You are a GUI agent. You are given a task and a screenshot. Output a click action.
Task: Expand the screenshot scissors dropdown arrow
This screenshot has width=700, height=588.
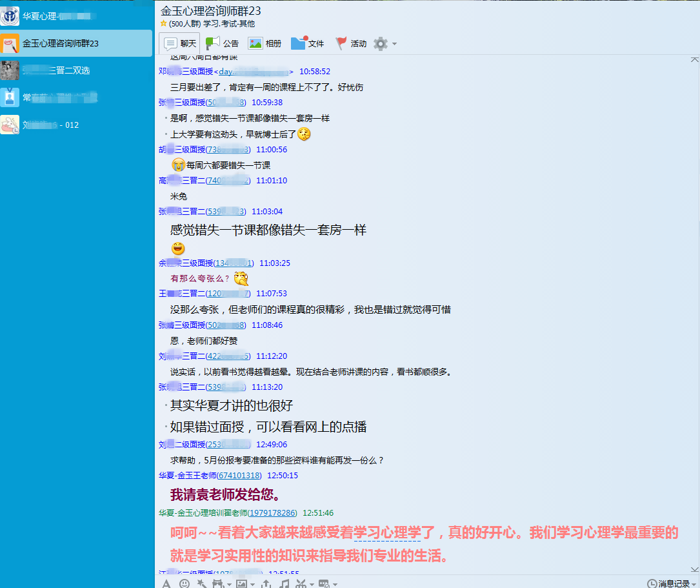(x=311, y=584)
